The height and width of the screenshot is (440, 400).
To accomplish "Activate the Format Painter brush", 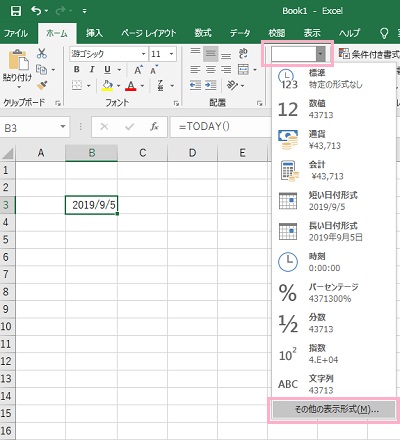I will point(42,85).
